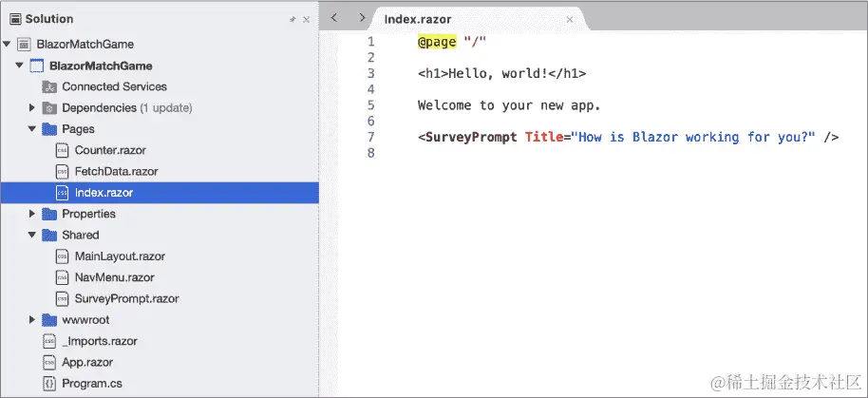Click the Properties folder icon
This screenshot has height=398, width=868.
click(x=49, y=214)
